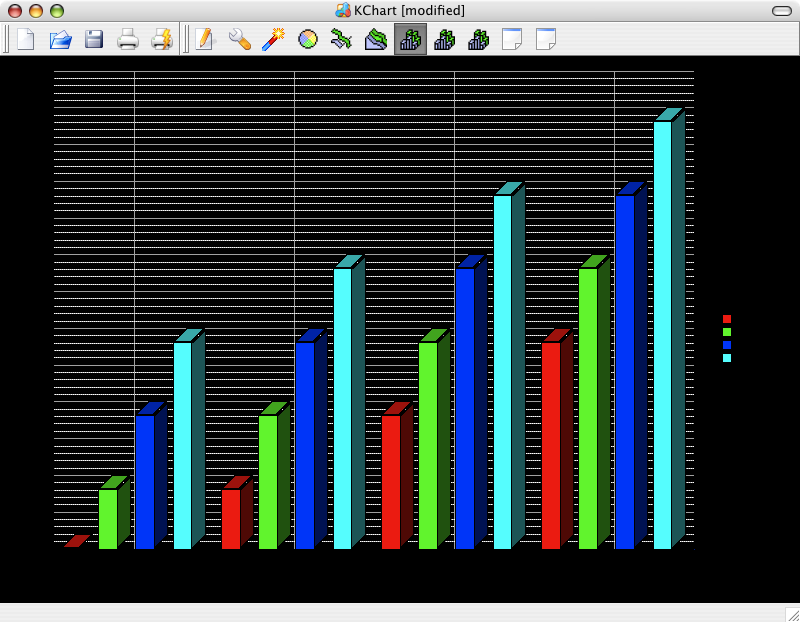This screenshot has width=800, height=622.
Task: Switch to the line chart type
Action: 341,39
